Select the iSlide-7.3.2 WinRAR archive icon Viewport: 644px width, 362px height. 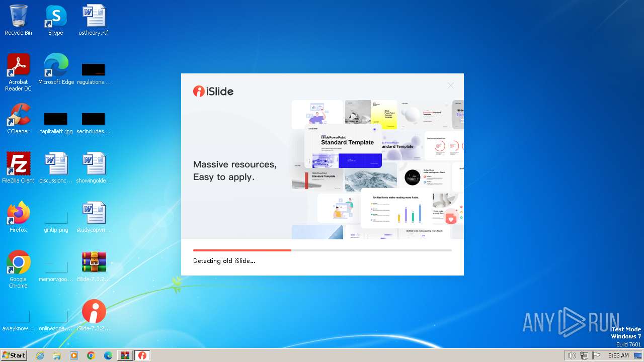coord(94,266)
